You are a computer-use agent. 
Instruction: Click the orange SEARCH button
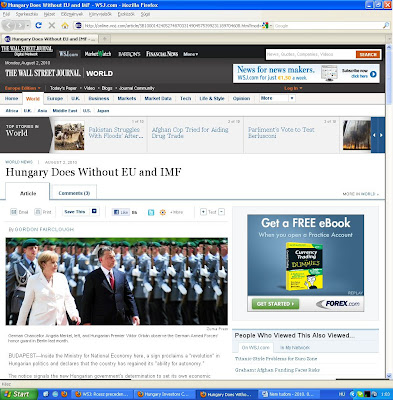click(x=368, y=54)
